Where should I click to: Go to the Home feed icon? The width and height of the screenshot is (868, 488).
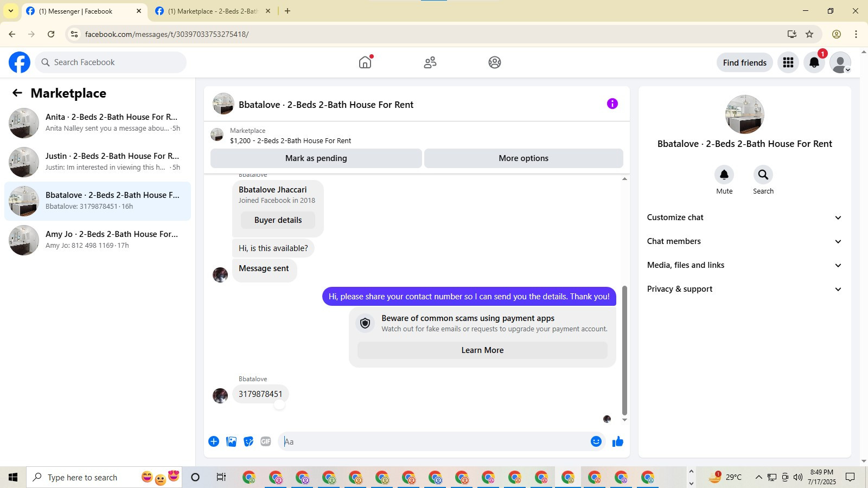tap(365, 62)
